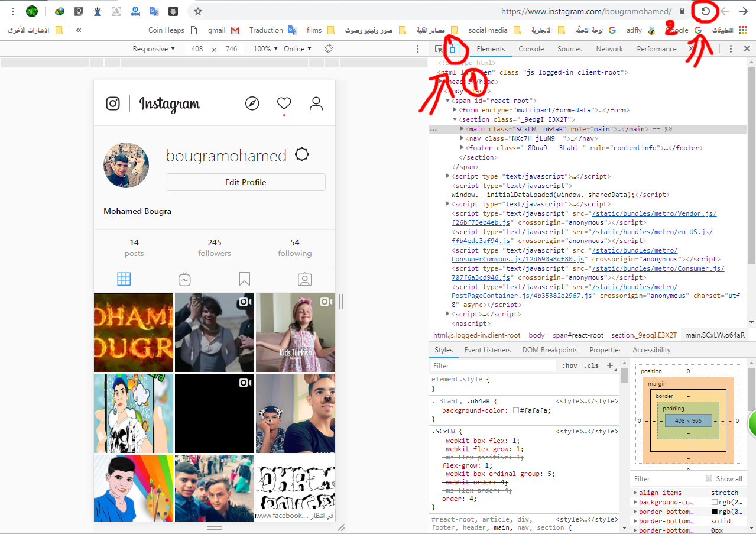This screenshot has width=756, height=534.
Task: Open the saved posts bookmark icon
Action: [245, 279]
